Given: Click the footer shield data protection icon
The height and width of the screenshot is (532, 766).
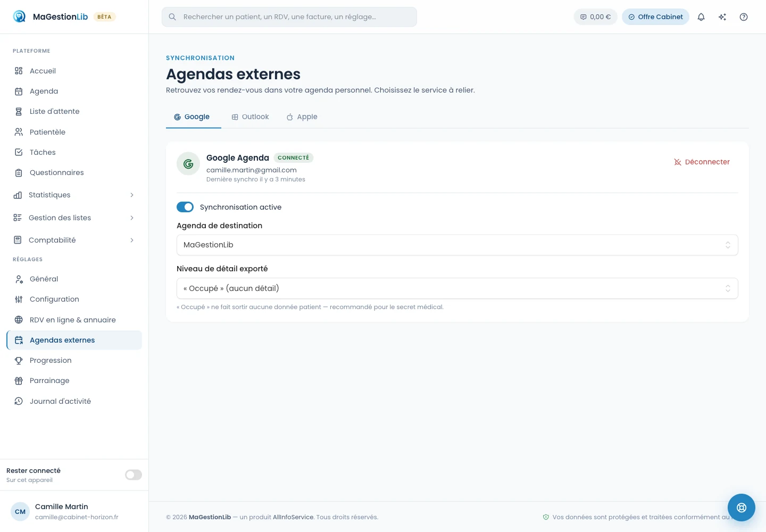Looking at the screenshot, I should click(x=546, y=517).
